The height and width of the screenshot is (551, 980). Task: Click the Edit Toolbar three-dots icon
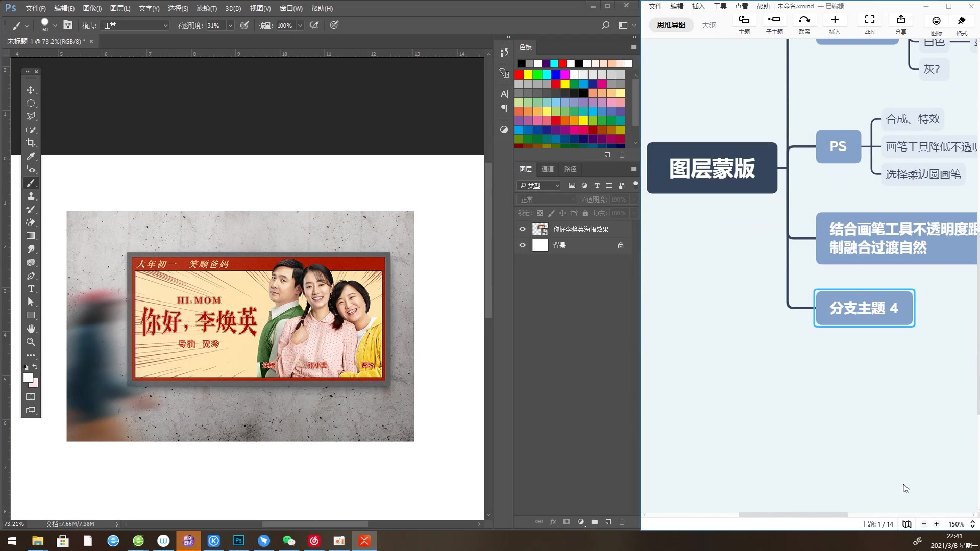[31, 355]
